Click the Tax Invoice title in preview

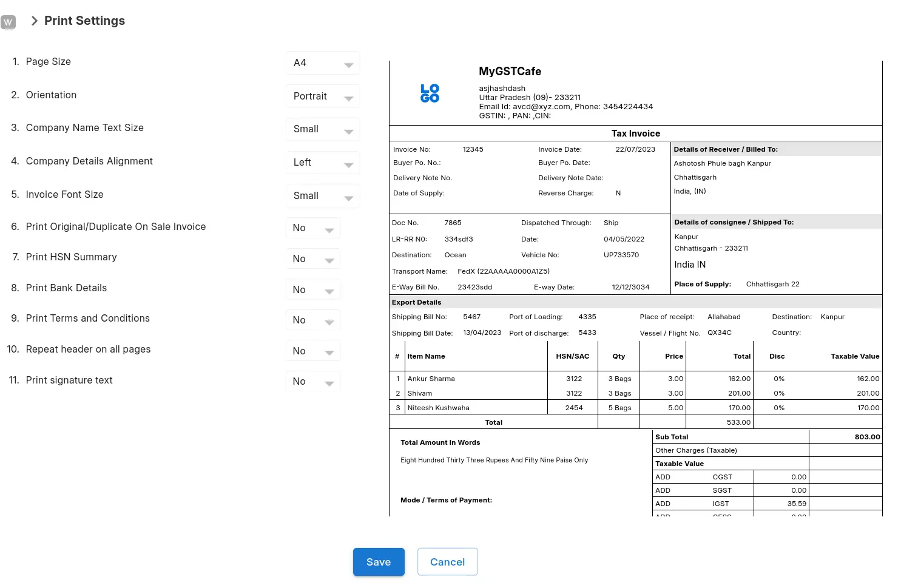click(635, 133)
